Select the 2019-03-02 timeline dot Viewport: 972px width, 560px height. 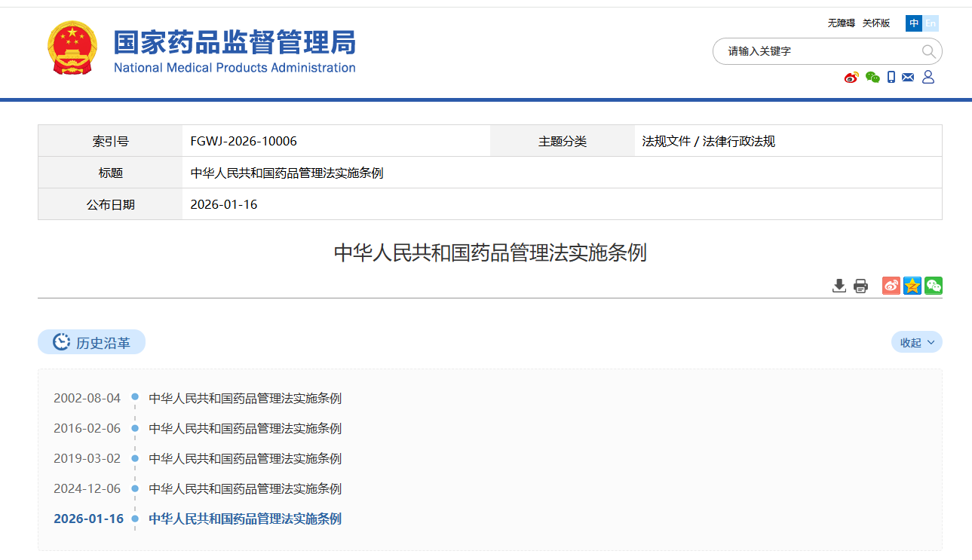135,458
